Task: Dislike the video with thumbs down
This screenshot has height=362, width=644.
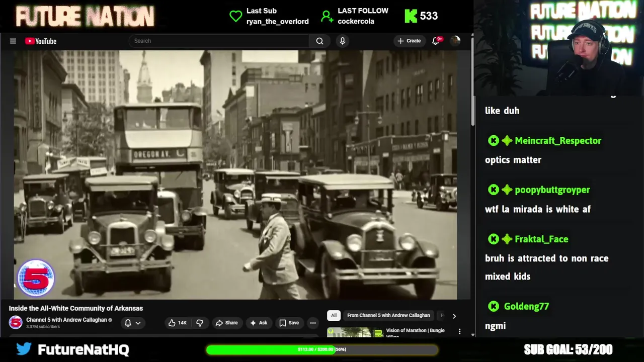Action: pyautogui.click(x=200, y=323)
